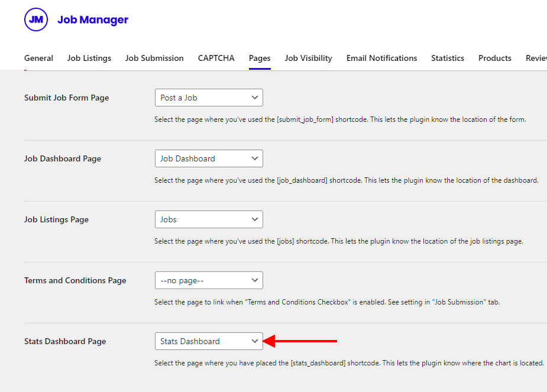Viewport: 547px width, 392px height.
Task: Open the --no page-- dropdown
Action: coord(209,280)
